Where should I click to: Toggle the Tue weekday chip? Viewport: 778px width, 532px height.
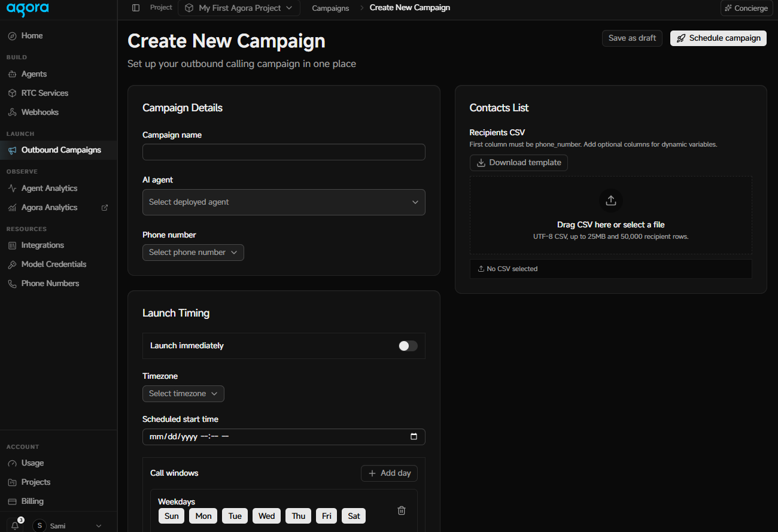point(235,516)
